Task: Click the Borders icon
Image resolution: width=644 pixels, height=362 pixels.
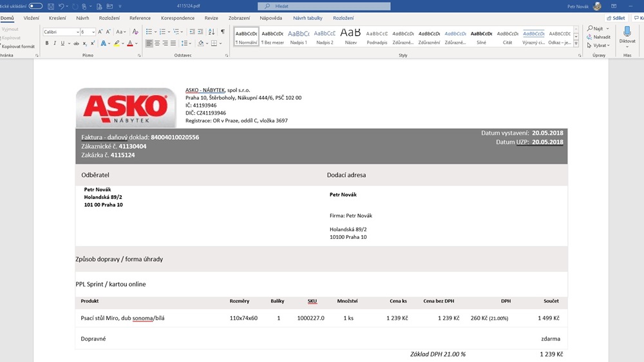Action: 214,43
